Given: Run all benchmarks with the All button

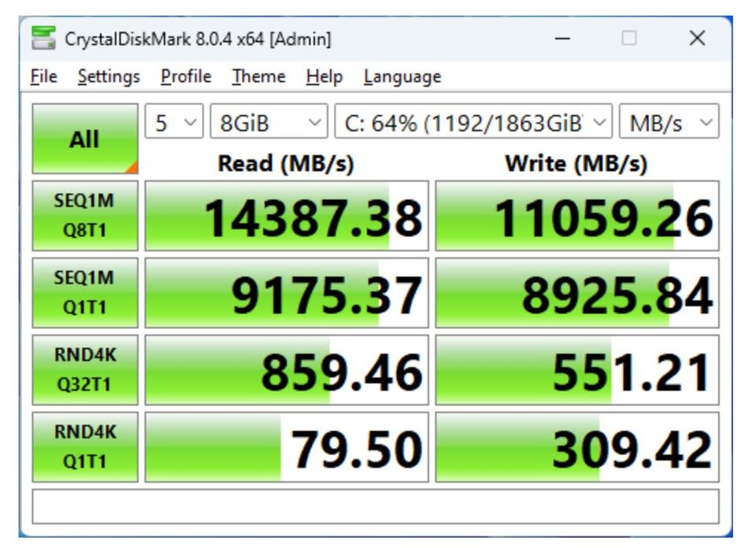Looking at the screenshot, I should point(85,139).
